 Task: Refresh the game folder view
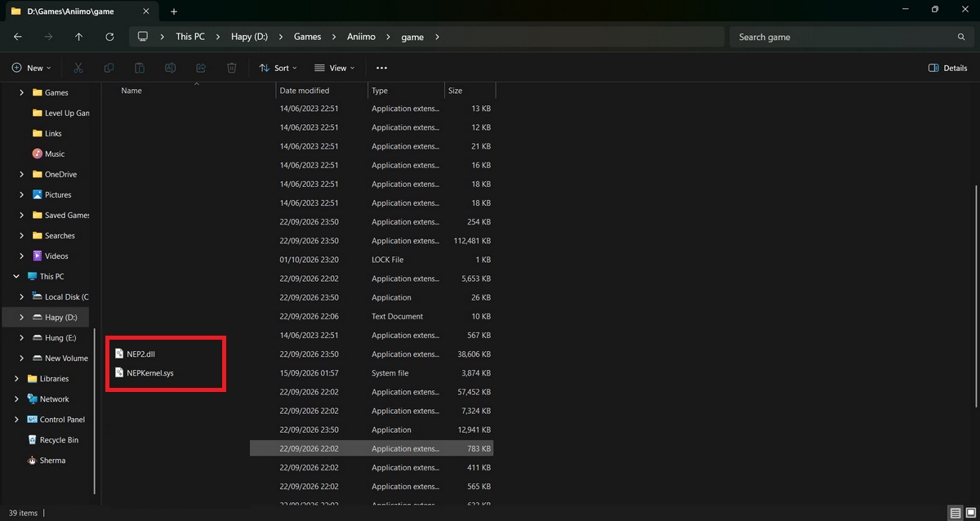point(109,37)
